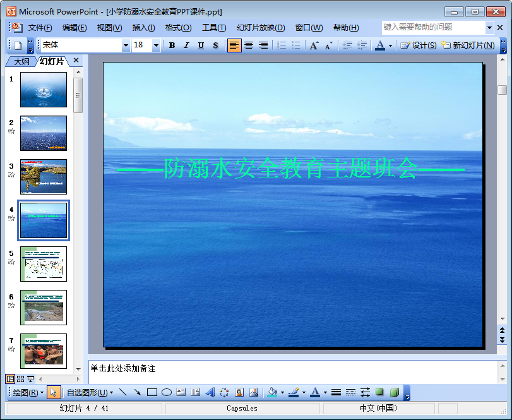Toggle Italic formatting
This screenshot has width=512, height=420.
point(186,45)
